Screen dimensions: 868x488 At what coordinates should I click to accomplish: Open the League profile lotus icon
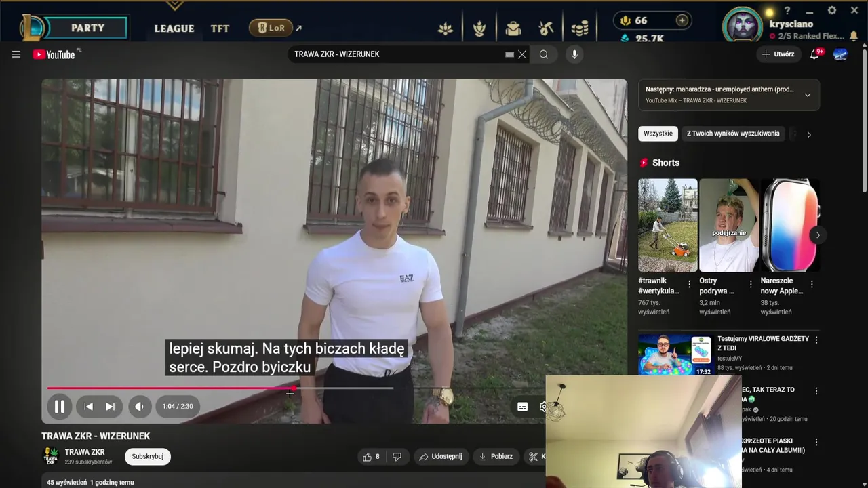tap(446, 28)
